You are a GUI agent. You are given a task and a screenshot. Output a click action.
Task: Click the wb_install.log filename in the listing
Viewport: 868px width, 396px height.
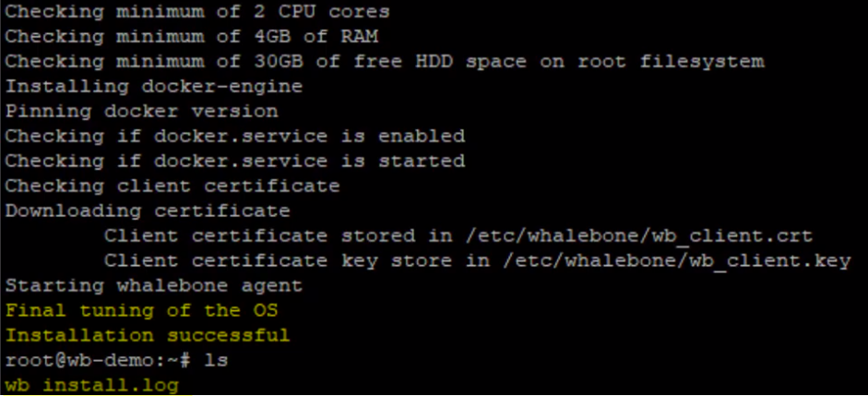92,386
